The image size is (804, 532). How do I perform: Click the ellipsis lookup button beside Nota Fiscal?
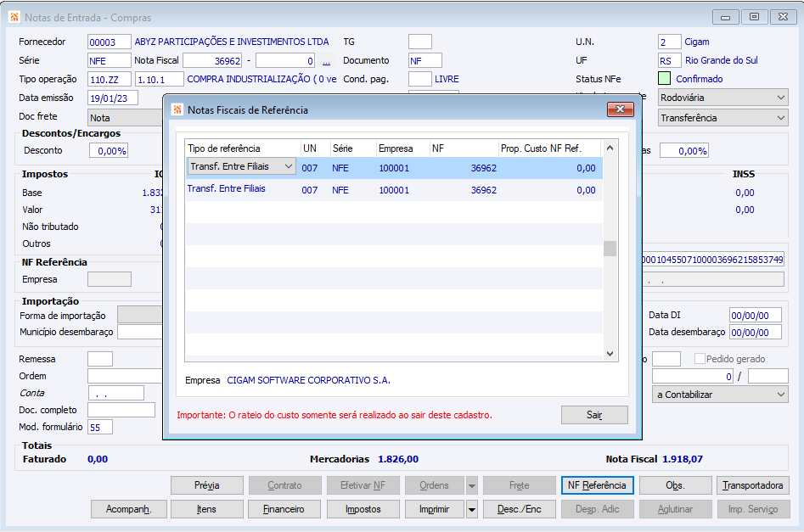click(x=326, y=61)
